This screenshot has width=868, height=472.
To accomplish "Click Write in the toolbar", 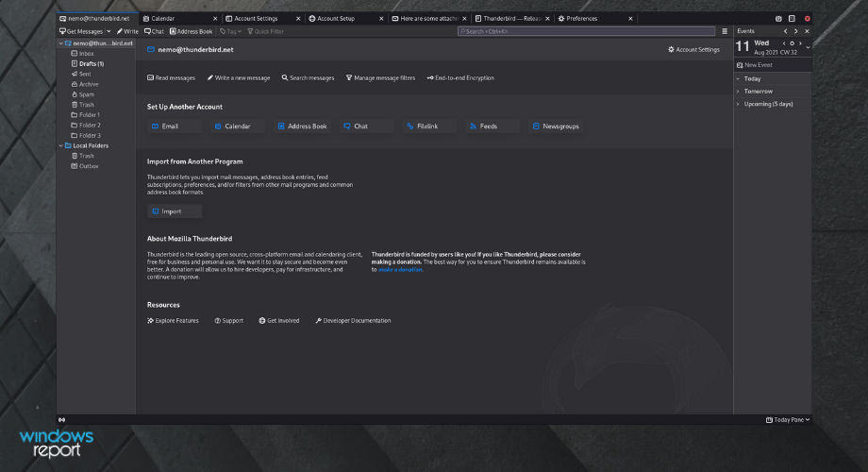I will coord(128,31).
